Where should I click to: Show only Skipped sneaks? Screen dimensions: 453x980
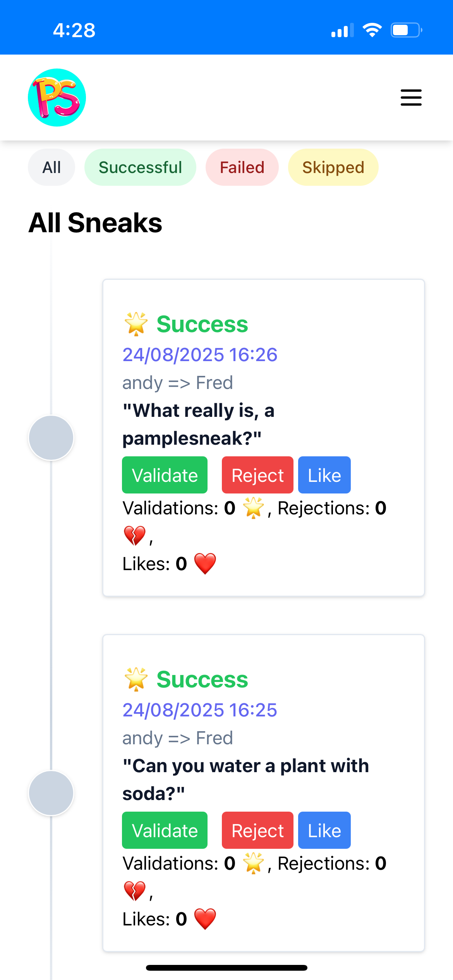tap(333, 168)
